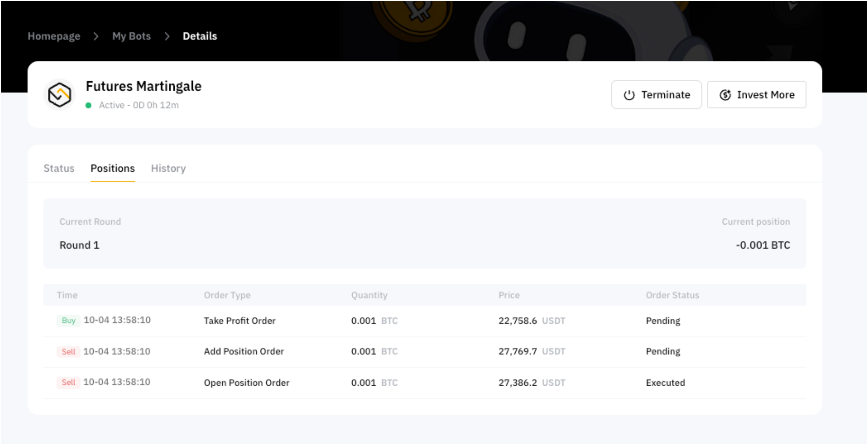Click the chevron after My Bots in the breadcrumb
This screenshot has height=444, width=868.
pos(167,36)
